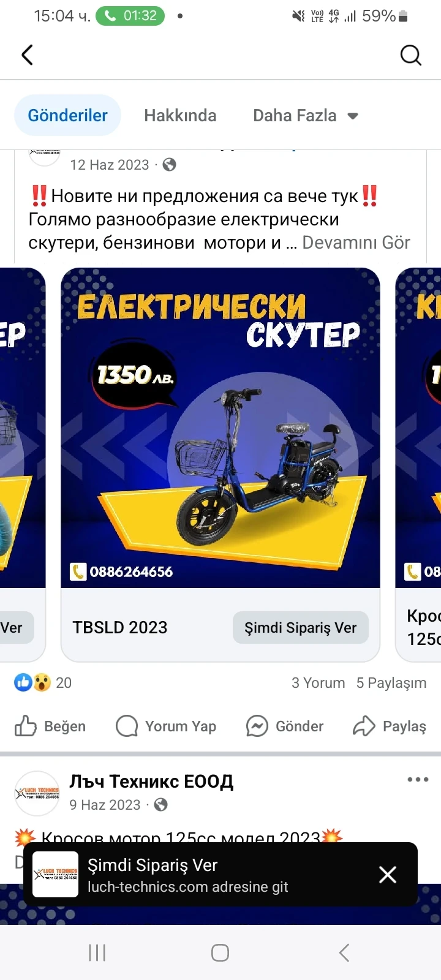441x980 pixels.
Task: Tap the back arrow in the header
Action: click(27, 55)
